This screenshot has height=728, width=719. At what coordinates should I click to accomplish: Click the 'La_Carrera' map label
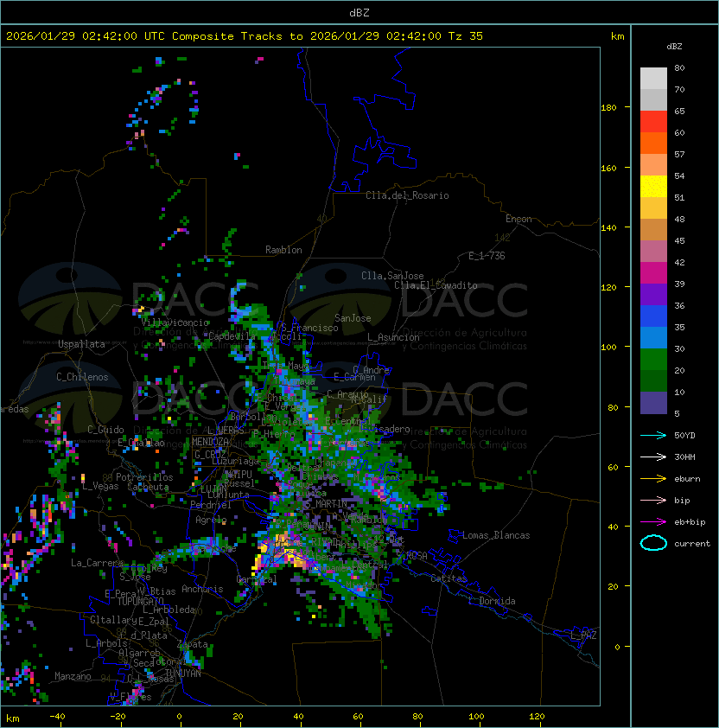(x=97, y=563)
